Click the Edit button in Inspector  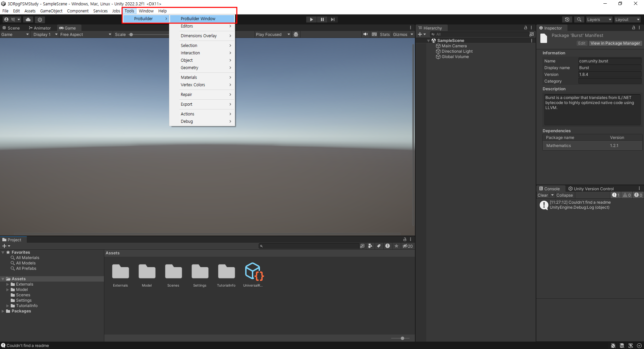pos(582,43)
